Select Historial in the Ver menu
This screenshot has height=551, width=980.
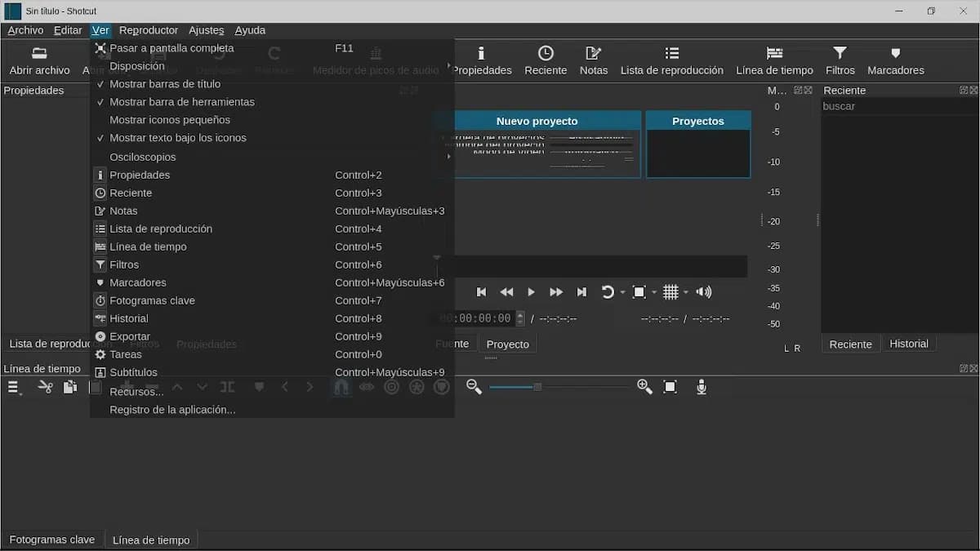click(x=272, y=318)
